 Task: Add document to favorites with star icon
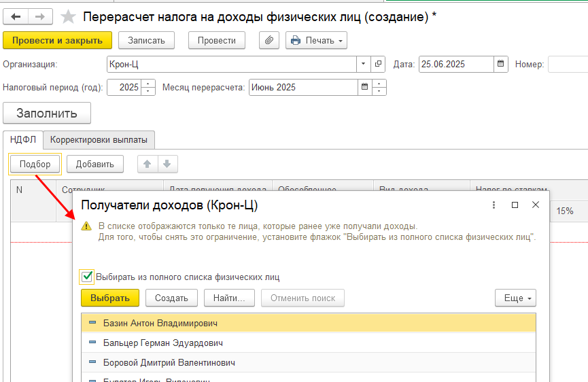tap(68, 16)
